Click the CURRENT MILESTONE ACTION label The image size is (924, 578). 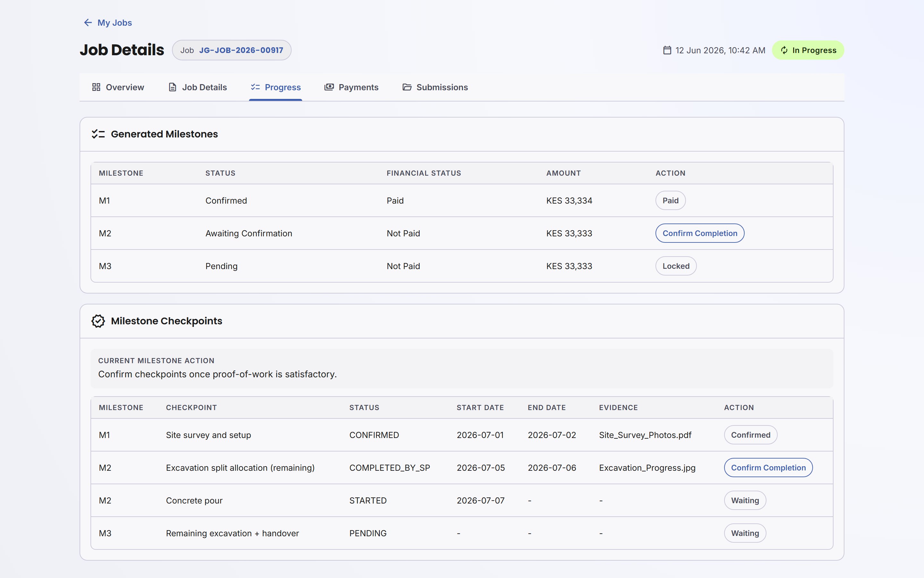point(156,361)
